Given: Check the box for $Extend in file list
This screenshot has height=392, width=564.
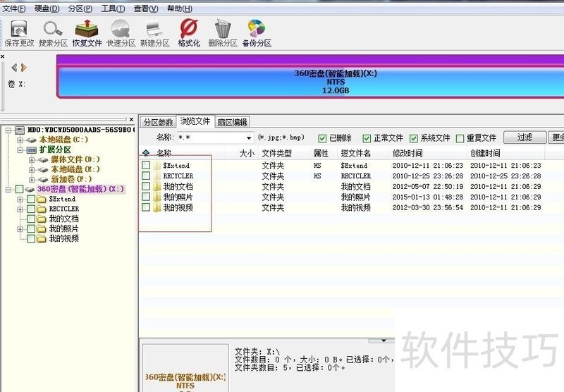Looking at the screenshot, I should [146, 165].
